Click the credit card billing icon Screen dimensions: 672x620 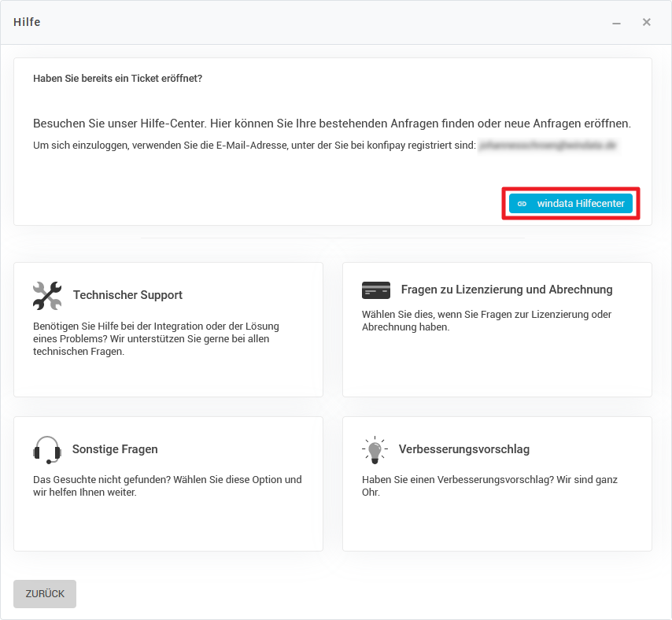click(375, 290)
